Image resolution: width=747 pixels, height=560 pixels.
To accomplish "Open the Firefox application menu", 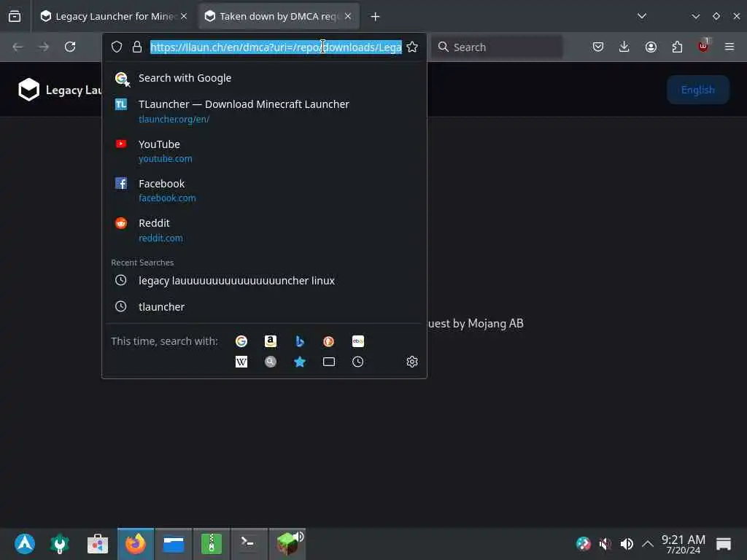I will pyautogui.click(x=729, y=47).
